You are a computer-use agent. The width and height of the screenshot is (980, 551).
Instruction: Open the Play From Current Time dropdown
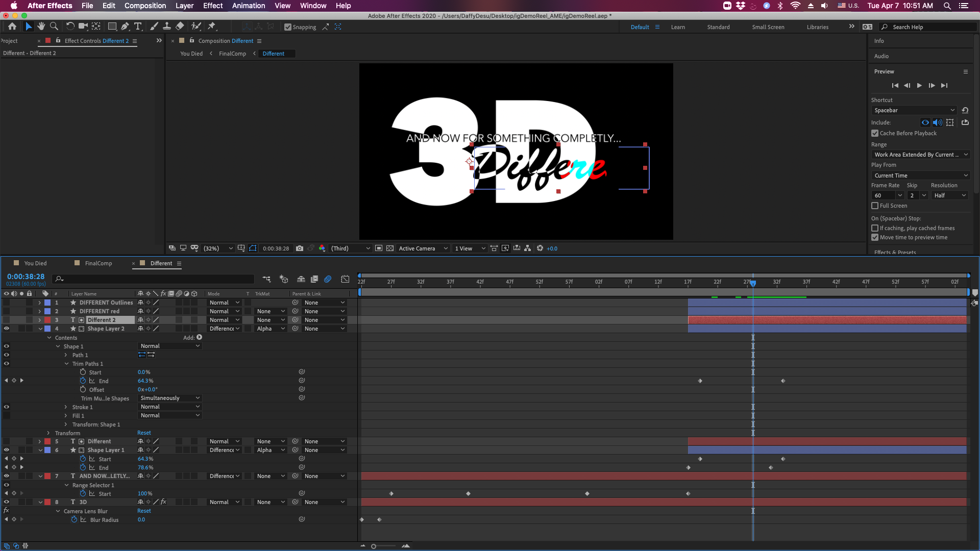point(921,176)
